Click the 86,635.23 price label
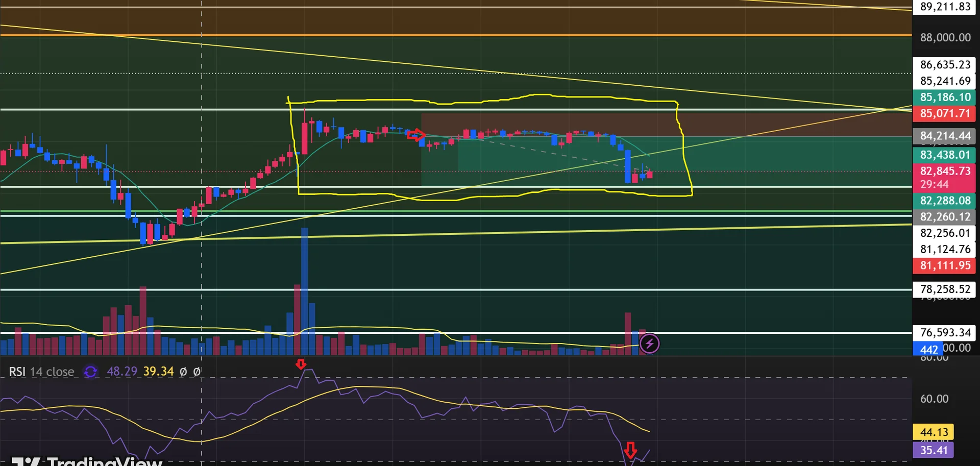980x466 pixels. pos(945,65)
